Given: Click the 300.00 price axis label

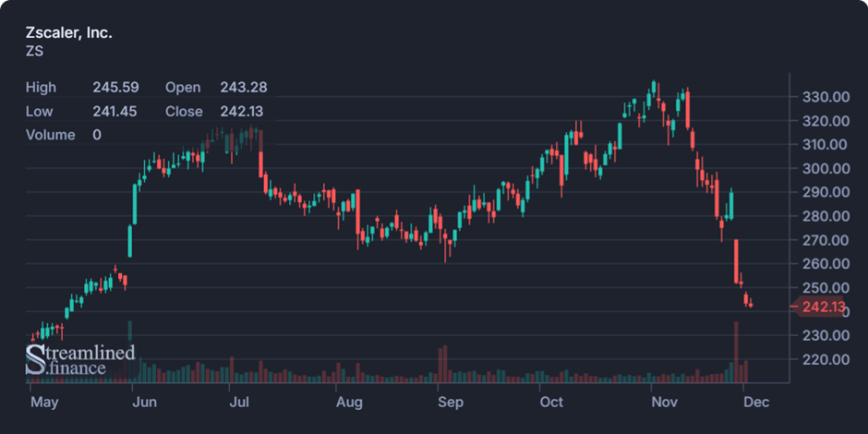Looking at the screenshot, I should [826, 169].
